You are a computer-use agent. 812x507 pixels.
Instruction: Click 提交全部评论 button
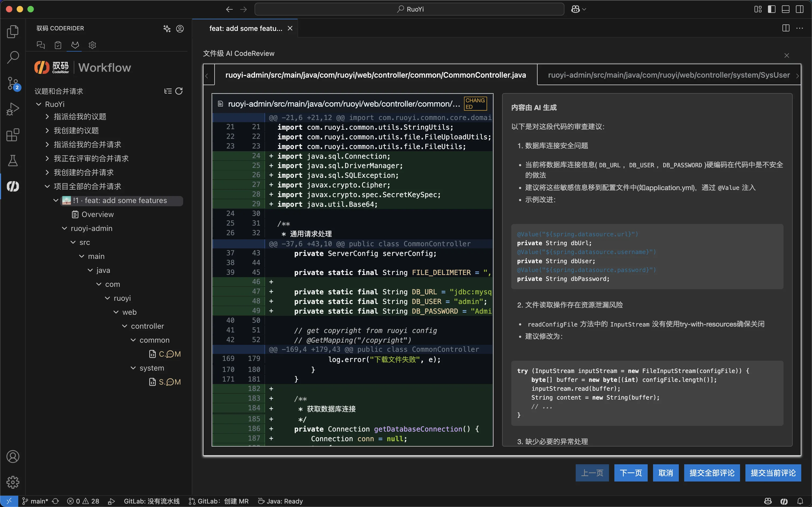coord(711,473)
